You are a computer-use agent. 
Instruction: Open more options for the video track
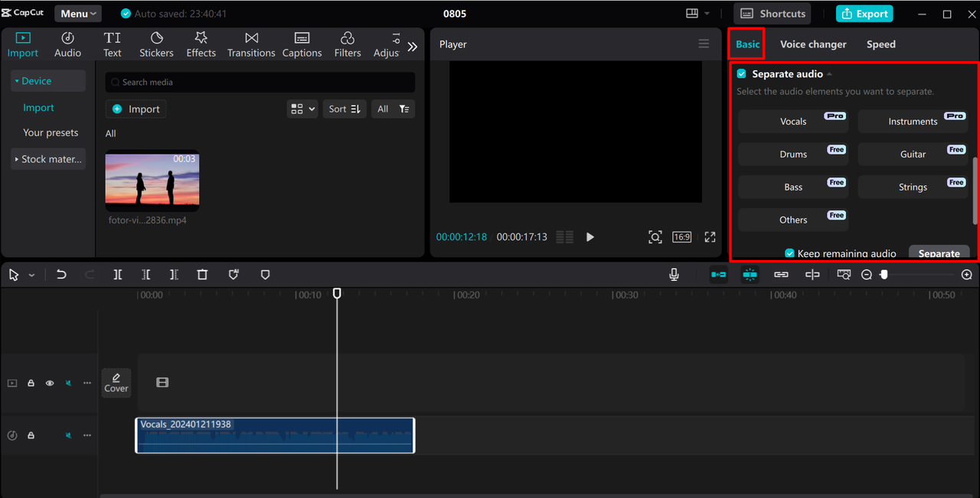click(87, 382)
